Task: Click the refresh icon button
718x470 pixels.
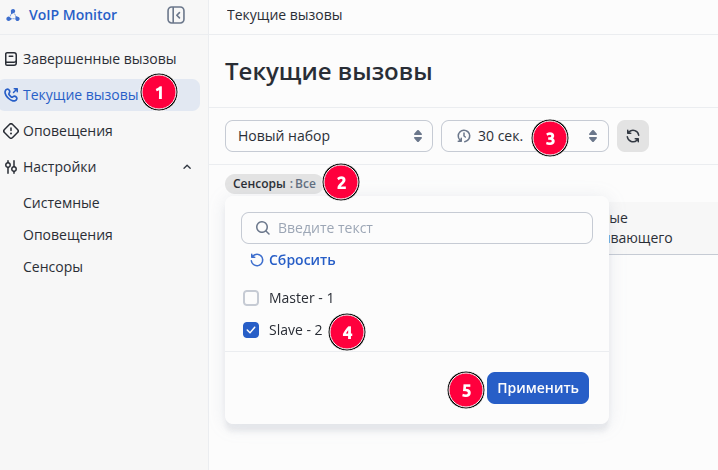Action: click(x=633, y=136)
